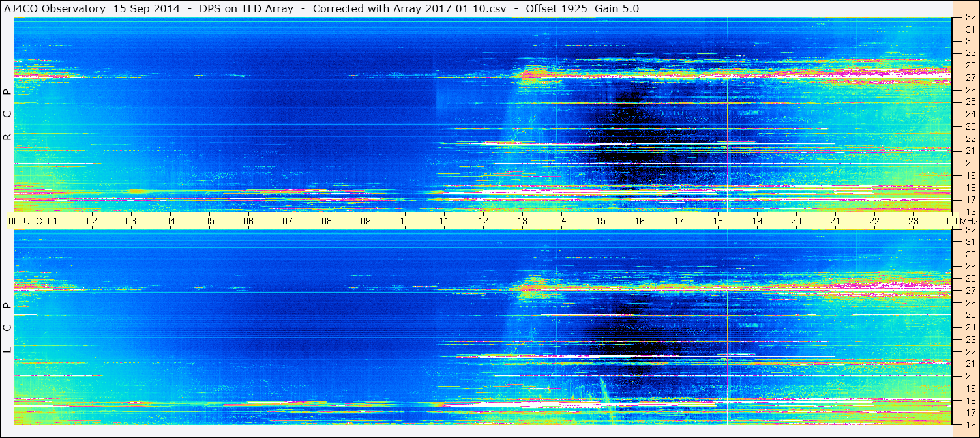This screenshot has height=438, width=980.
Task: Select 27 MHz tick on lower LCP scale
Action: click(x=970, y=291)
